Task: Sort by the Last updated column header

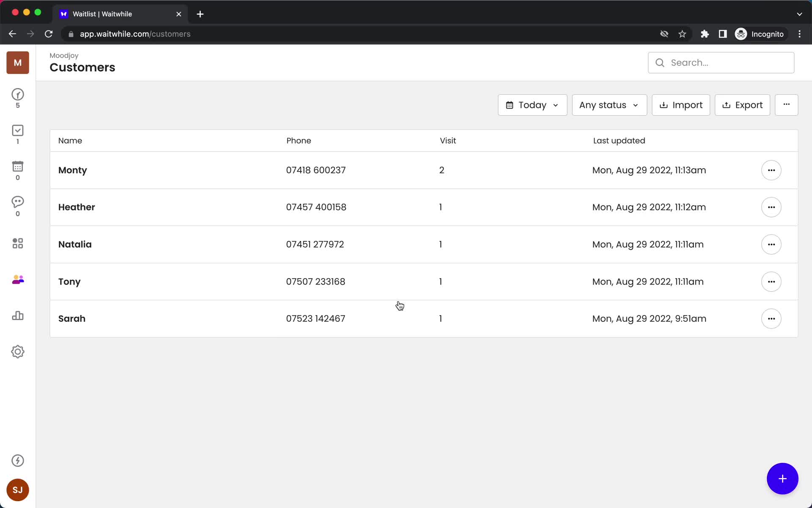Action: [x=619, y=141]
